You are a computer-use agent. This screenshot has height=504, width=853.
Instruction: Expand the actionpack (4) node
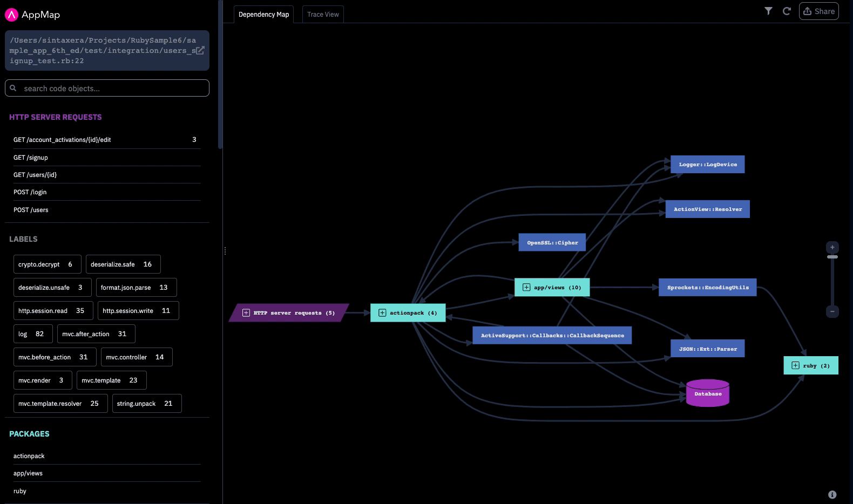click(x=382, y=313)
